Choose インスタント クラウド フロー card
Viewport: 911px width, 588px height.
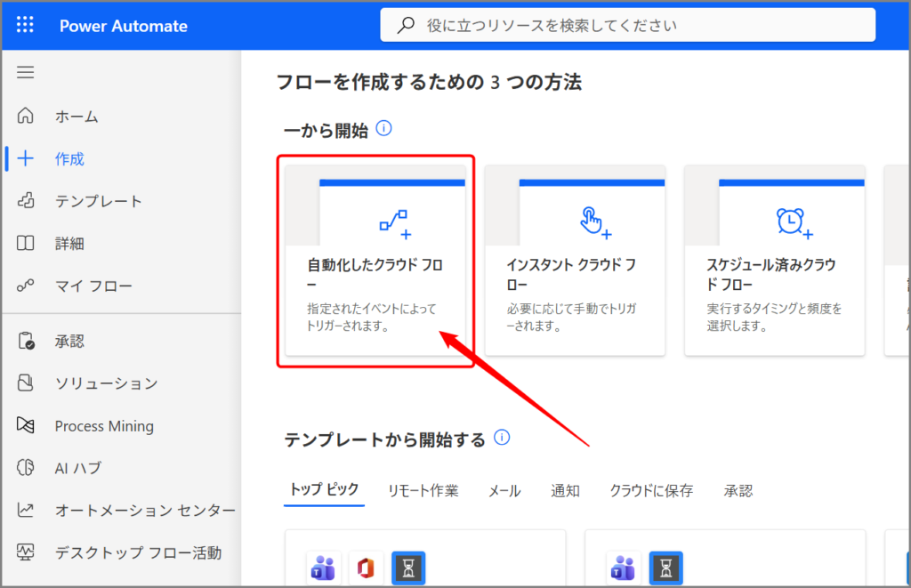[x=575, y=261]
